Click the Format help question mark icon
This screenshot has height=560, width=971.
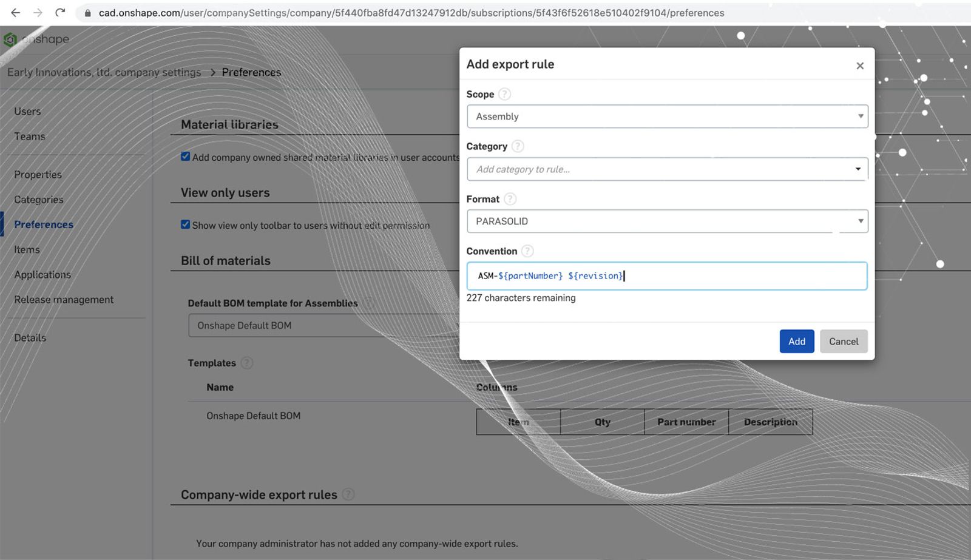pos(510,199)
